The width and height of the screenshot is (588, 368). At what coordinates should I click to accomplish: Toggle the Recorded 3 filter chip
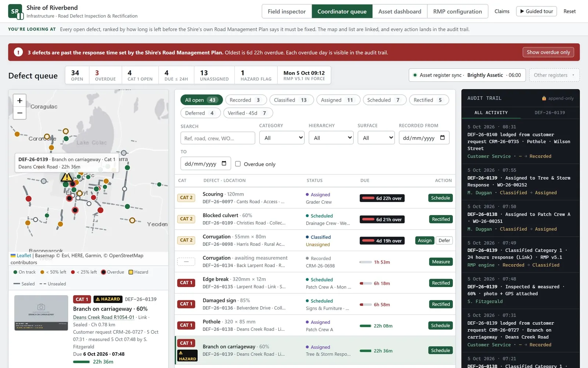click(245, 100)
